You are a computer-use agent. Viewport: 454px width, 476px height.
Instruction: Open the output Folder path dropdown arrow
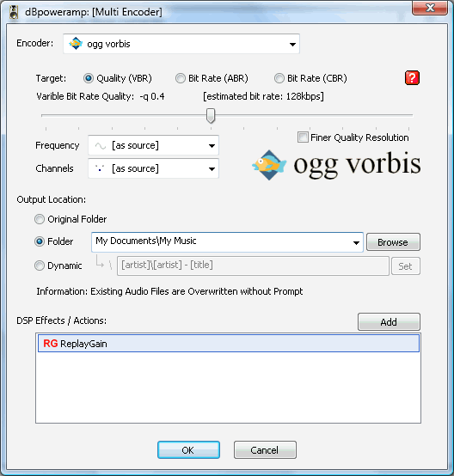tap(356, 242)
